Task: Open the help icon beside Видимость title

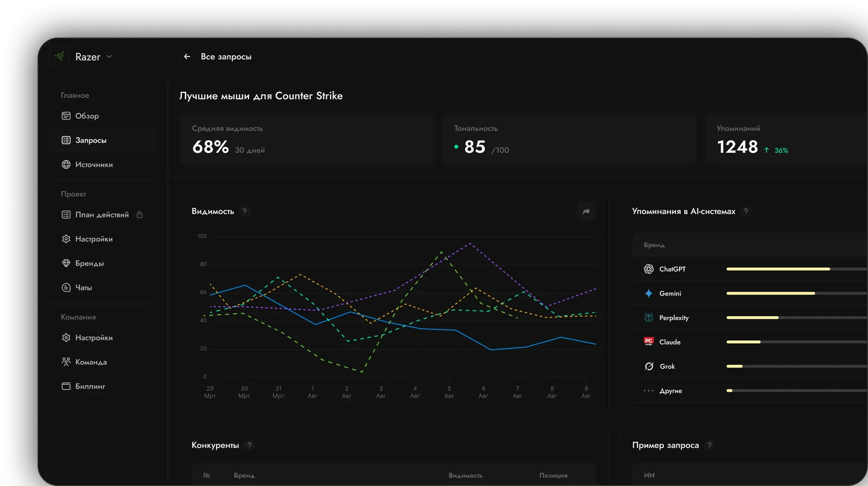Action: tap(245, 211)
